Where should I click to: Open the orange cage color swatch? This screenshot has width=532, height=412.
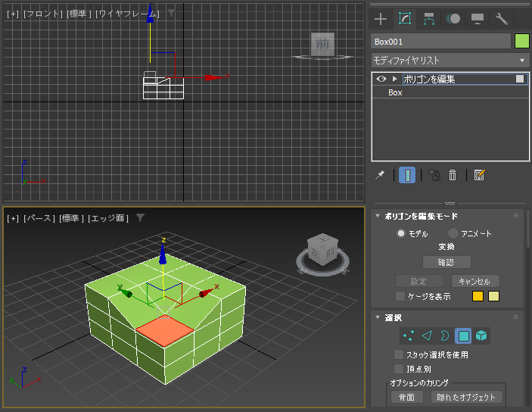[478, 296]
